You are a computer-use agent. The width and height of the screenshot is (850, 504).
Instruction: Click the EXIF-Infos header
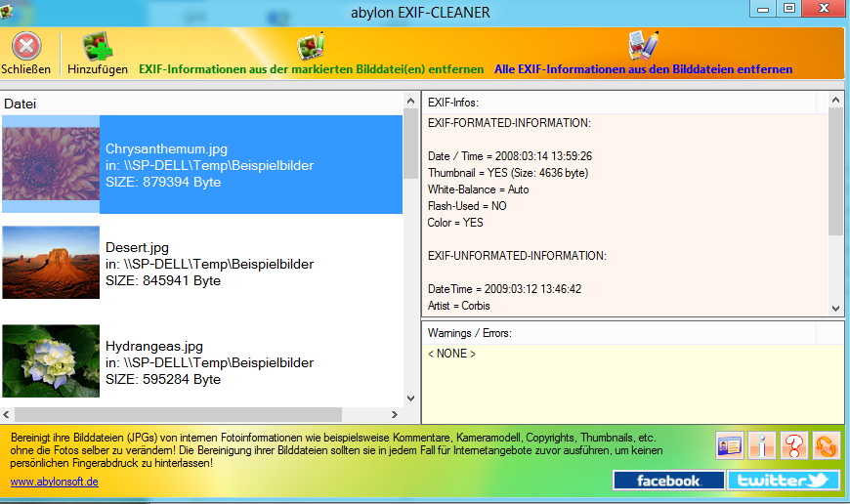coord(452,103)
